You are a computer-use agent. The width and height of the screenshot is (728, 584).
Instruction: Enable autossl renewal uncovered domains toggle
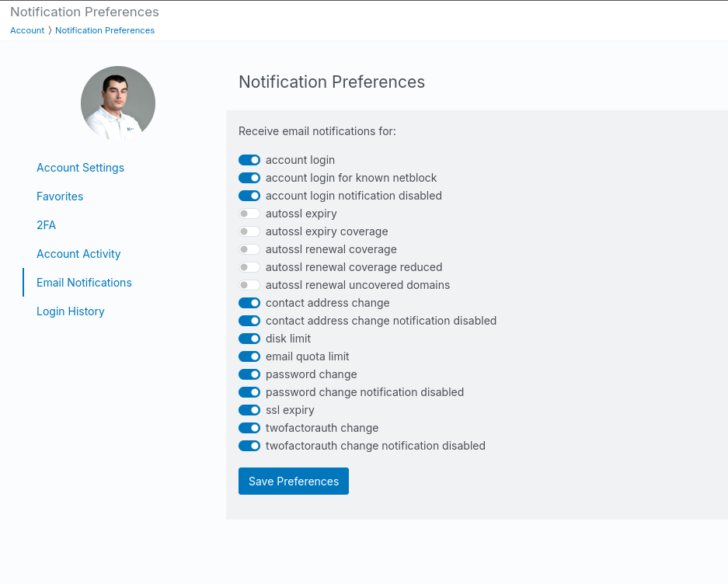[x=249, y=285]
